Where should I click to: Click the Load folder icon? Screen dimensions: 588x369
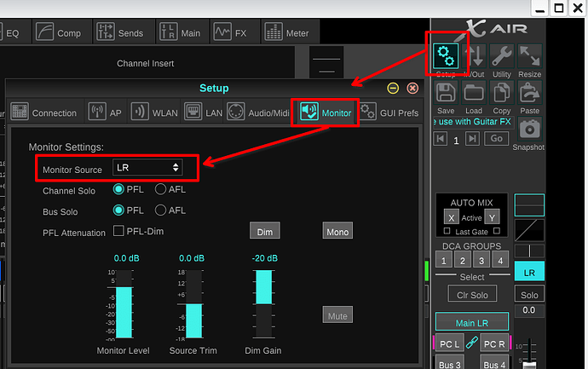(x=474, y=92)
